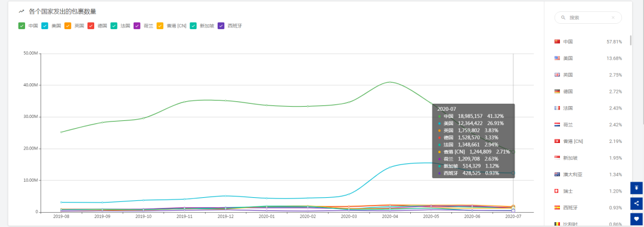
Task: Click the China line peak at 2020-04
Action: point(390,82)
